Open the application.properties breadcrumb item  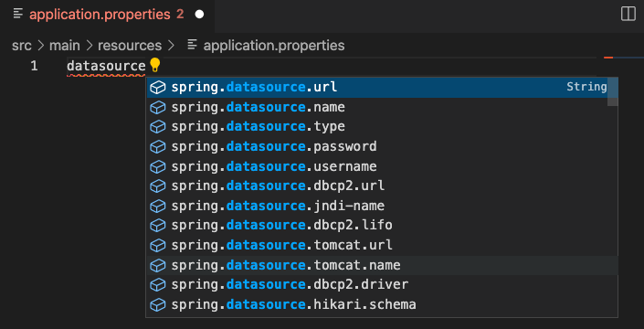(x=274, y=45)
